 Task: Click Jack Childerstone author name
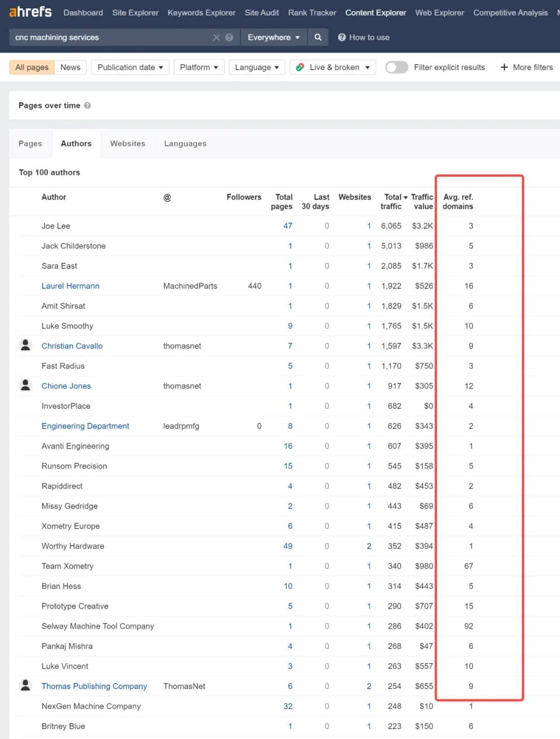click(x=74, y=246)
